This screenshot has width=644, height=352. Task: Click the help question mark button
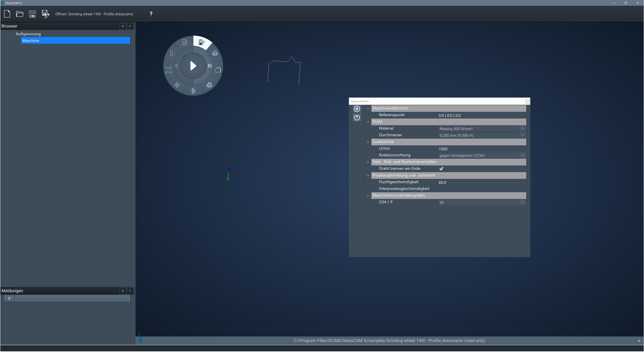click(x=151, y=14)
